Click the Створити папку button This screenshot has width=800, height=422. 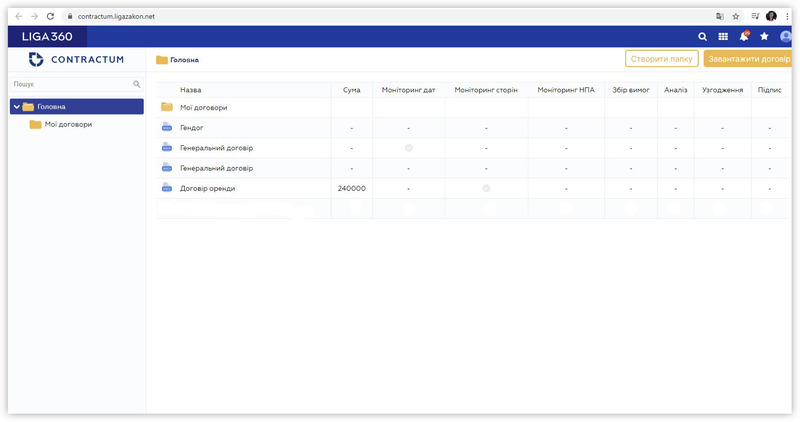pyautogui.click(x=661, y=59)
